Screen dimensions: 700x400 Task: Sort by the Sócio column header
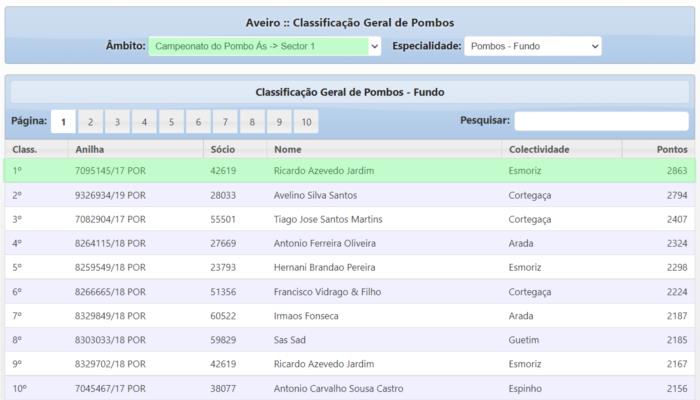pyautogui.click(x=222, y=149)
